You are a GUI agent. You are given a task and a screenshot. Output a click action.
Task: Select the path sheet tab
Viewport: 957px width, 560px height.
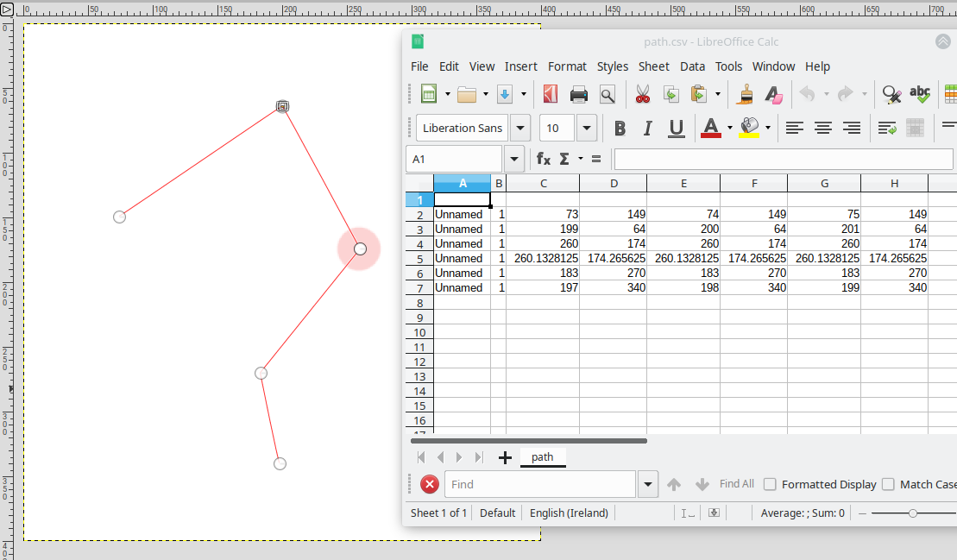[543, 457]
